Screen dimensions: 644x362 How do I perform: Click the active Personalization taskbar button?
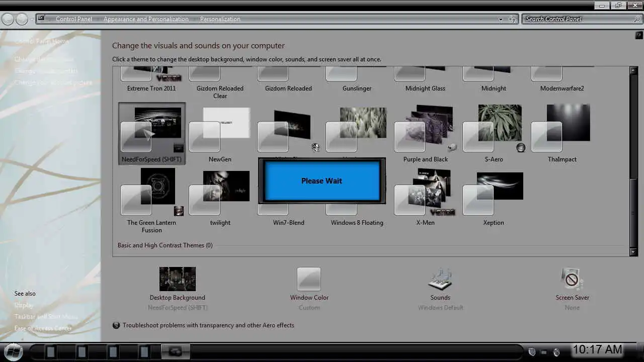(x=175, y=351)
